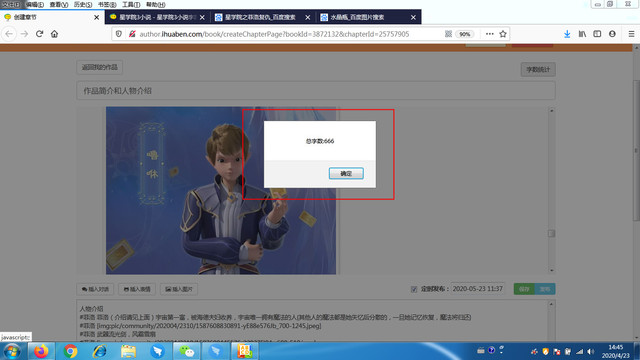Show the QR code icon in the address bar

point(448,34)
